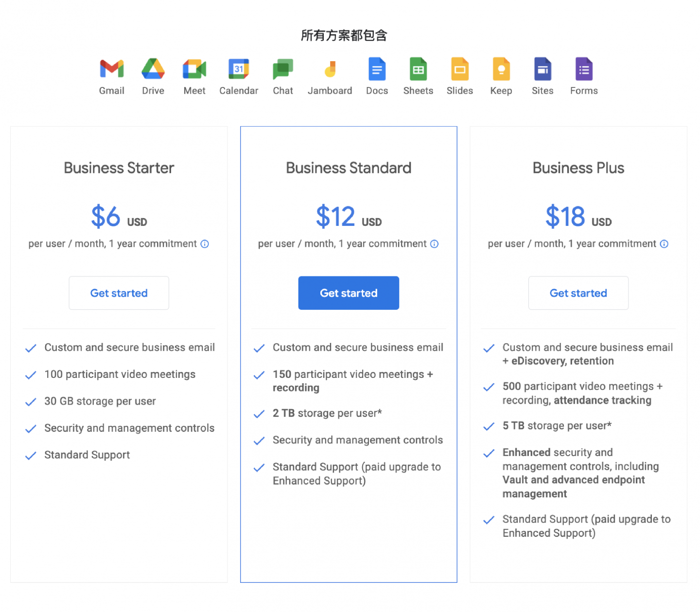Click Get started under Business Starter
700x612 pixels.
[x=119, y=293]
